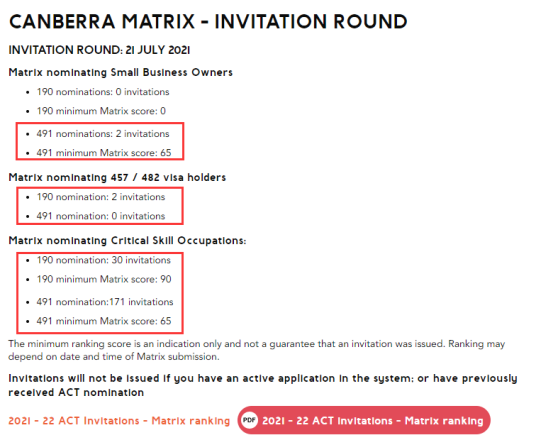
Task: Click Matrix nominating Critical Skill Occupations heading
Action: [x=127, y=240]
